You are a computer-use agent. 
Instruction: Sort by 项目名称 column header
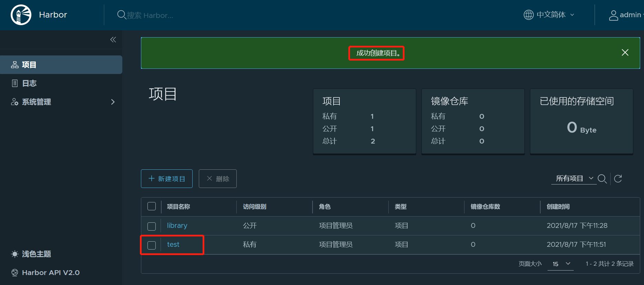click(178, 207)
